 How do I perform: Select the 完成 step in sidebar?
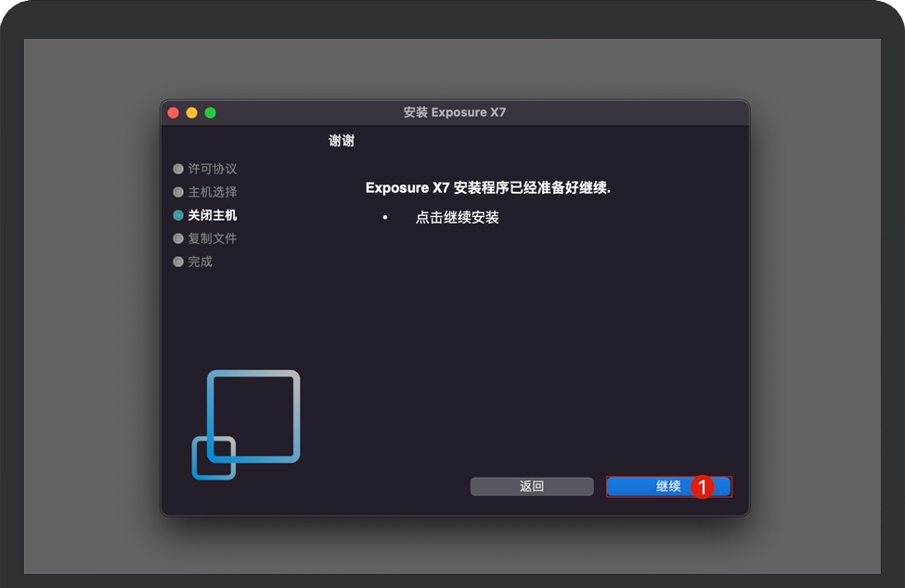193,262
